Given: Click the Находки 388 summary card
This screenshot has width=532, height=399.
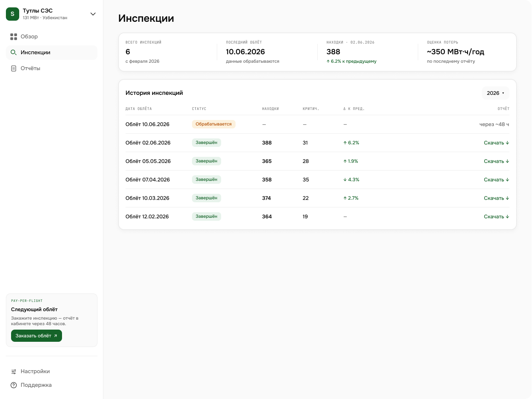Looking at the screenshot, I should (367, 52).
